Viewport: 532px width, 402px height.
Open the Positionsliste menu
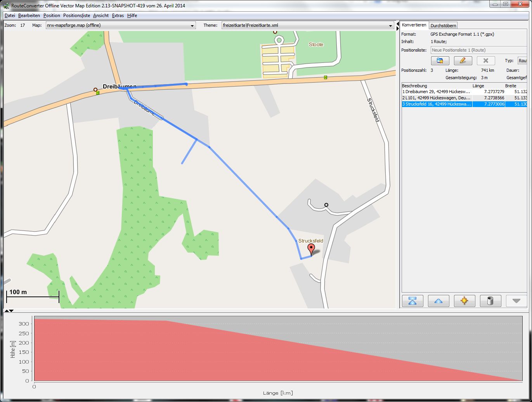click(76, 16)
